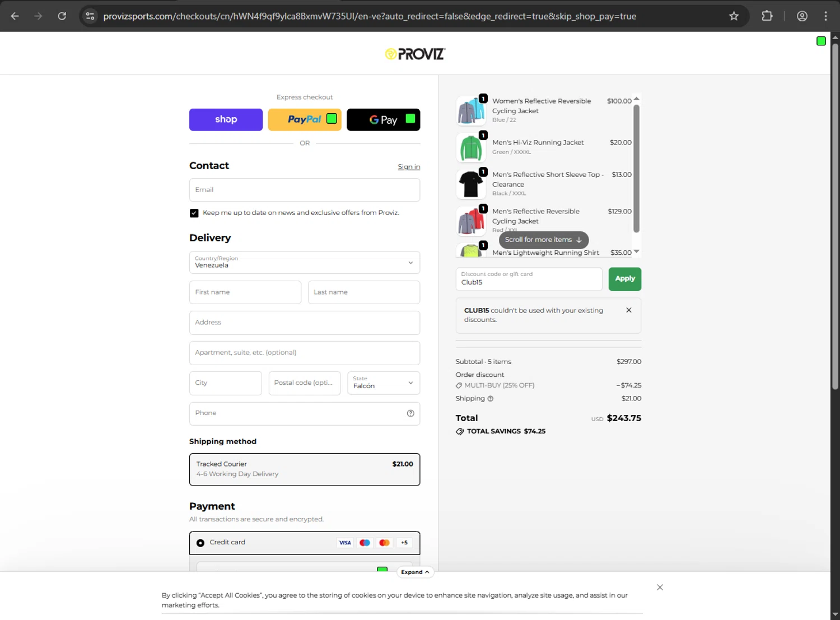Click Scroll for more items pill
The image size is (840, 620).
coord(543,240)
